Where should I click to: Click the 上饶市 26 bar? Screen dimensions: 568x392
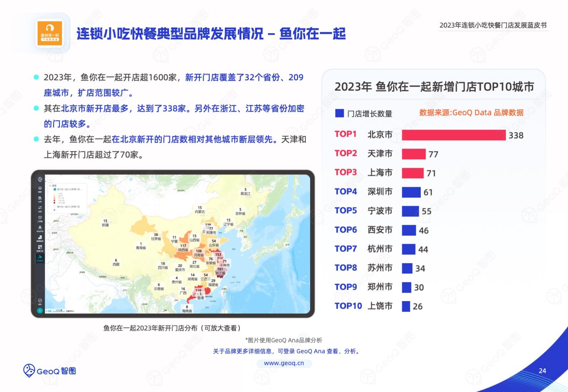[x=406, y=306]
